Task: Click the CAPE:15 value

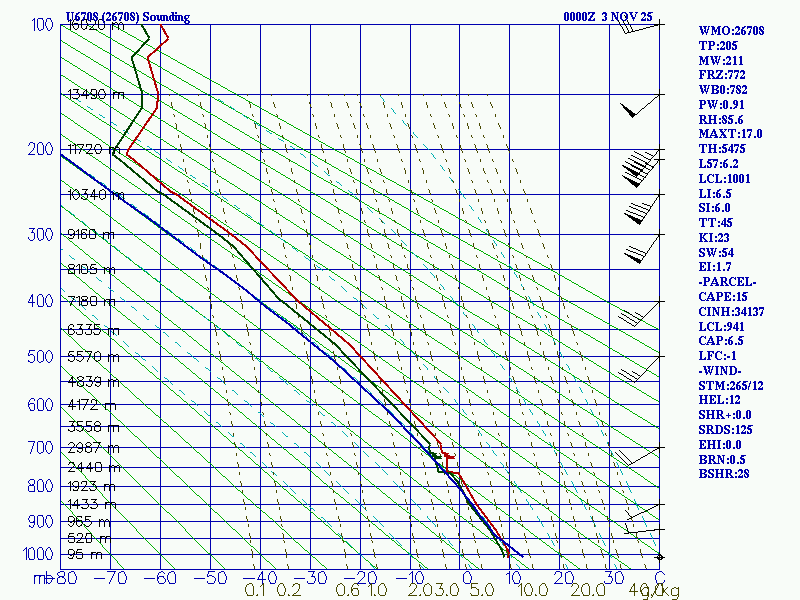Action: [723, 296]
